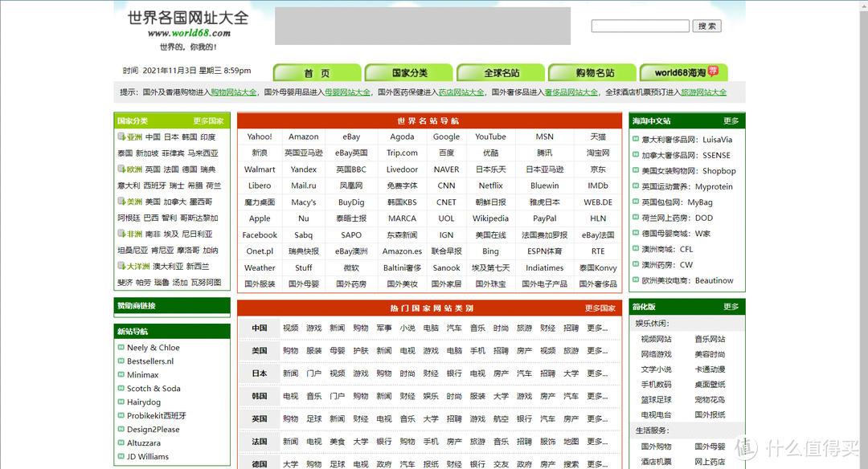The height and width of the screenshot is (469, 868).
Task: Open the Scotch & Soda link
Action: tap(154, 388)
